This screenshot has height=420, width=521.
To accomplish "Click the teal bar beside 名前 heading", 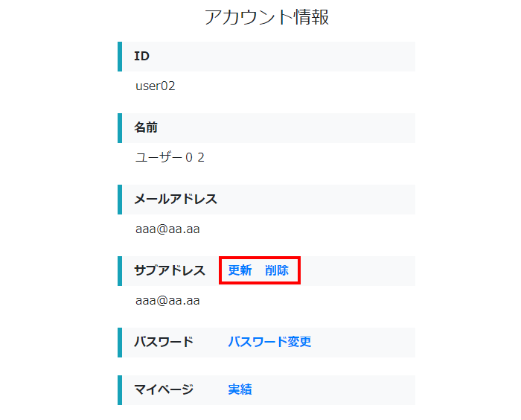I will pyautogui.click(x=120, y=128).
